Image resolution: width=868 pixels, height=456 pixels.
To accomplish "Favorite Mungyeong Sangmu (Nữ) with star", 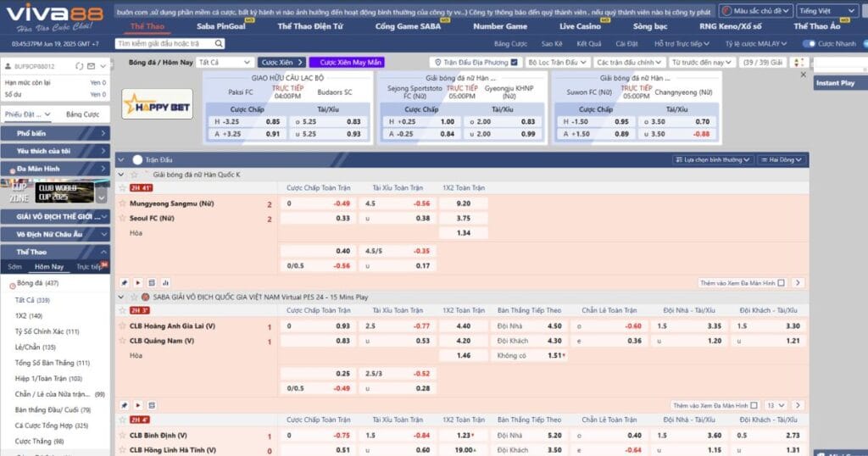I will (x=123, y=203).
